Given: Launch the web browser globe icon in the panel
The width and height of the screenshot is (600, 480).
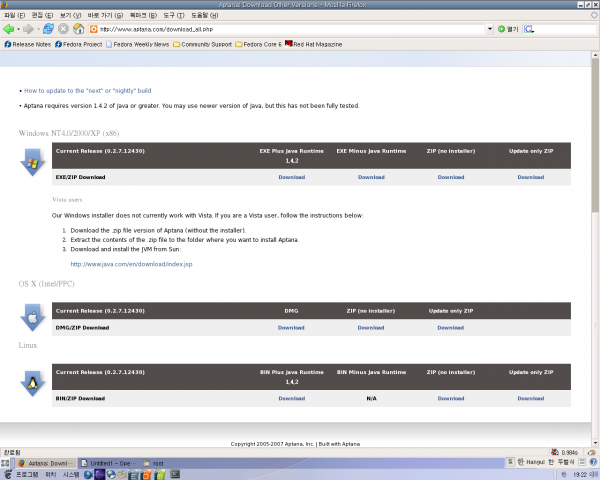Looking at the screenshot, I should coord(111,475).
